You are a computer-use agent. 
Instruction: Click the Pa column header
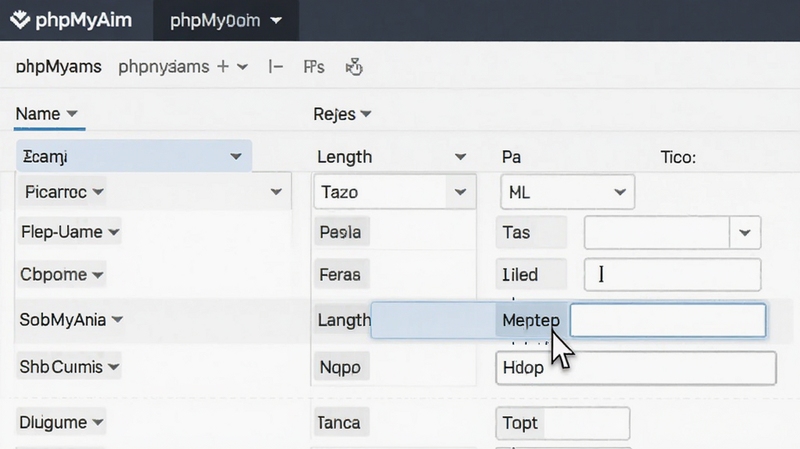tap(511, 157)
